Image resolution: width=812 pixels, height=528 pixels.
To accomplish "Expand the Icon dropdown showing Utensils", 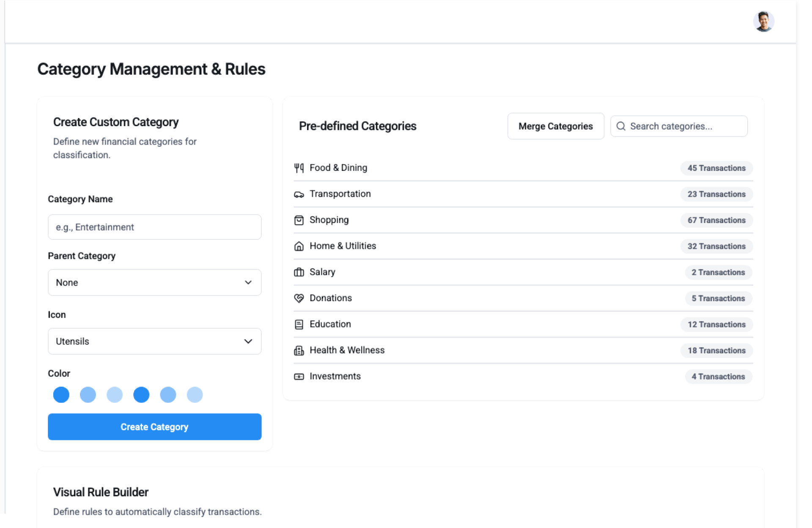I will tap(154, 341).
